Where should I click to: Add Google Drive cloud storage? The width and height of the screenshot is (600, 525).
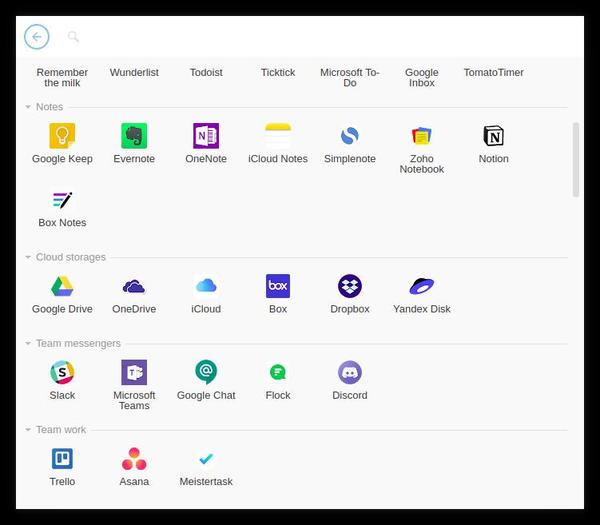(x=62, y=286)
